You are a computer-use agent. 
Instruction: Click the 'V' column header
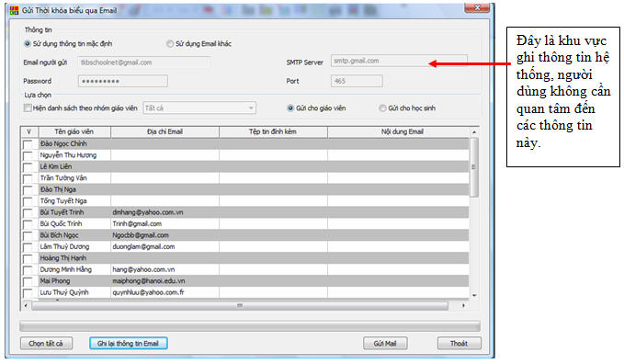[x=29, y=131]
